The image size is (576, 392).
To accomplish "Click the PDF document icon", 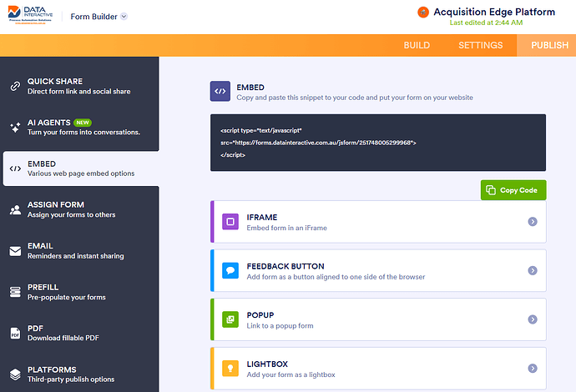I will click(15, 334).
